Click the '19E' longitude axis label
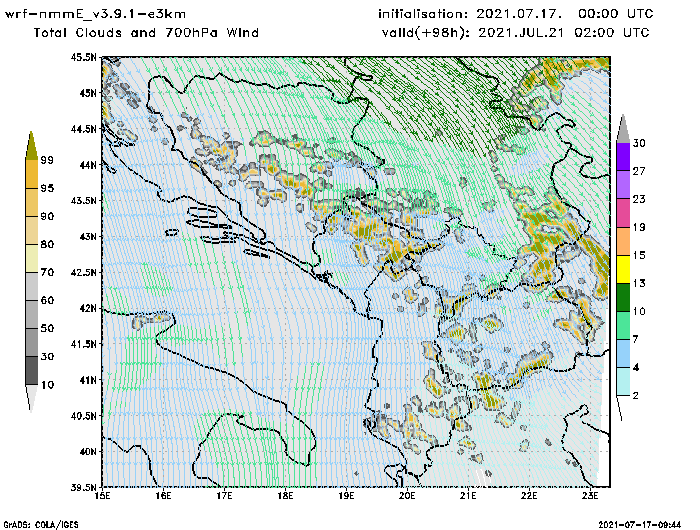Screen dimensions: 700x530 click(x=346, y=496)
